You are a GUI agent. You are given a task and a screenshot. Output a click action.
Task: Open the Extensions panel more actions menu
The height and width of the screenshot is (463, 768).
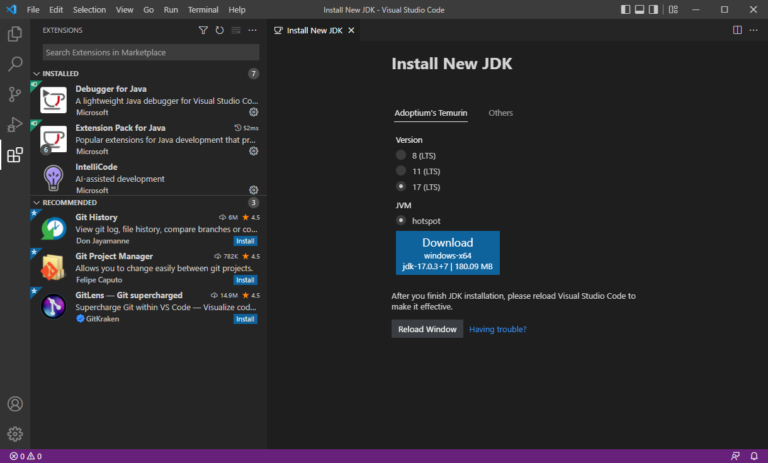[252, 31]
